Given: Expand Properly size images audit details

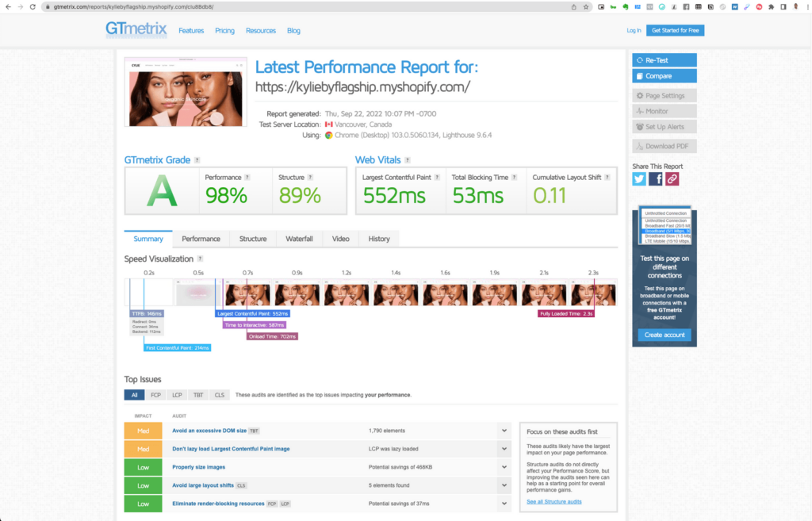Looking at the screenshot, I should tap(504, 467).
